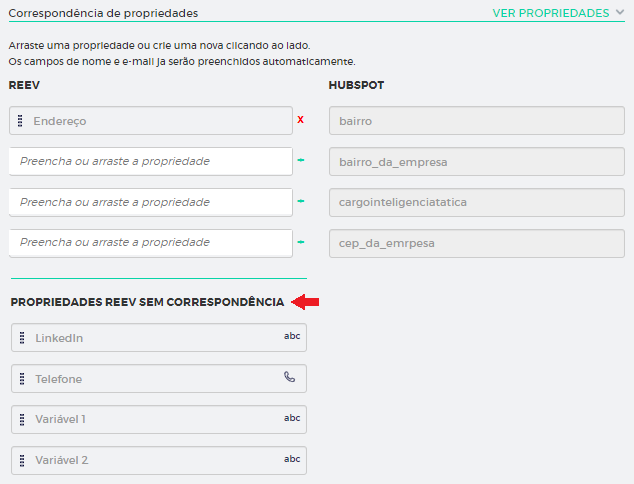
Task: Expand the VER PROPRIEDADES dropdown
Action: [x=550, y=13]
